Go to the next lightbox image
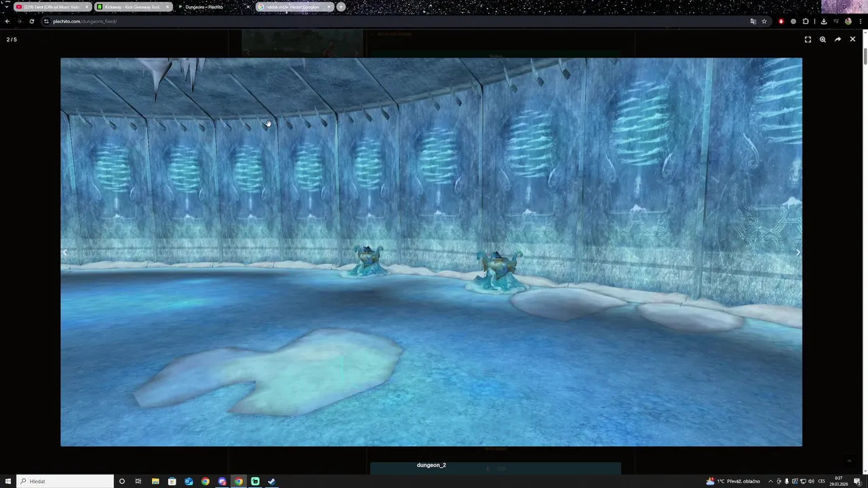 tap(797, 252)
